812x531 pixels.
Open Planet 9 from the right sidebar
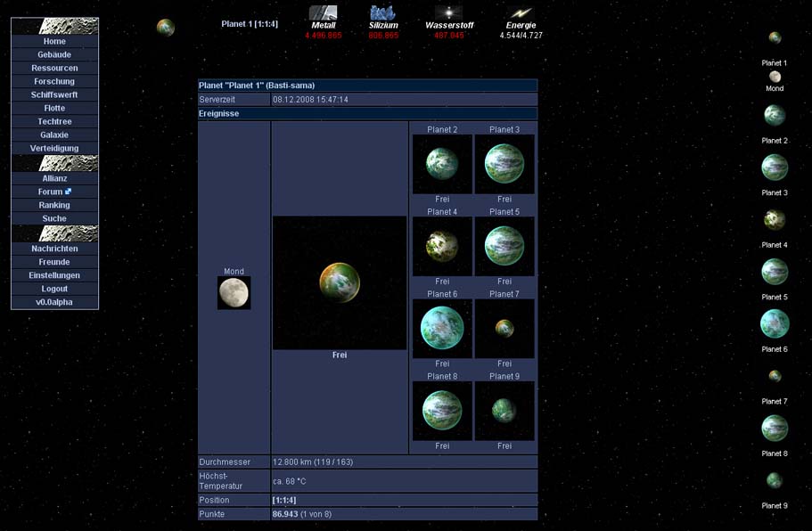775,480
